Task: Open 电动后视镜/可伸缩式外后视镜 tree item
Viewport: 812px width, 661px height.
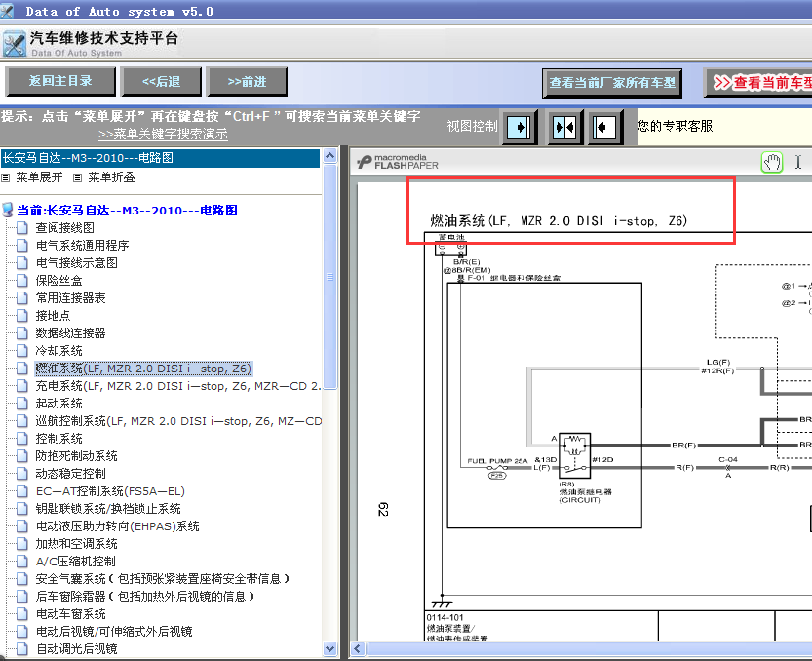Action: click(x=114, y=632)
